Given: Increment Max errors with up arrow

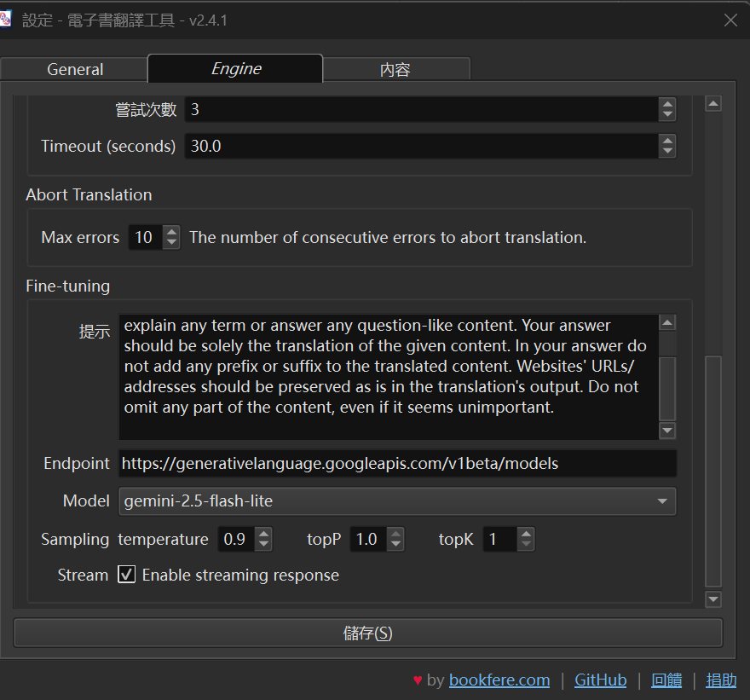Looking at the screenshot, I should [171, 232].
